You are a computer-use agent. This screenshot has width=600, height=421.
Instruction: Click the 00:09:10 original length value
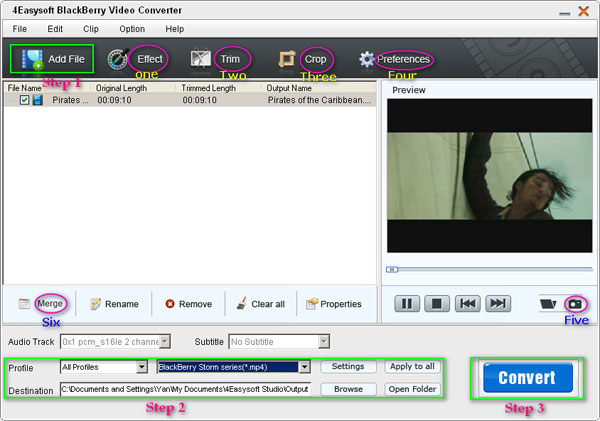click(114, 100)
